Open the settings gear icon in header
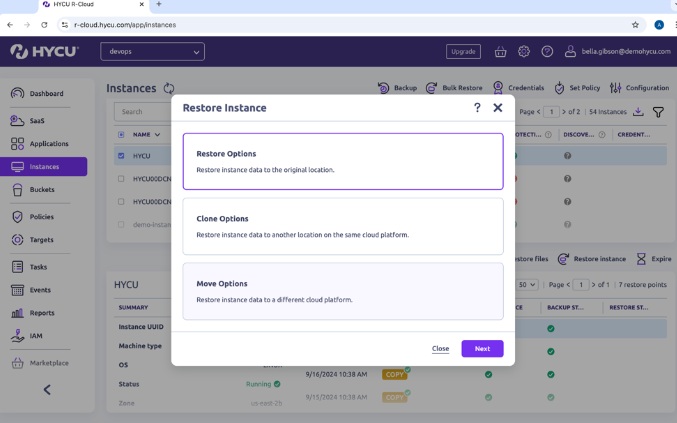Viewport: 677px width, 423px height. tap(523, 51)
